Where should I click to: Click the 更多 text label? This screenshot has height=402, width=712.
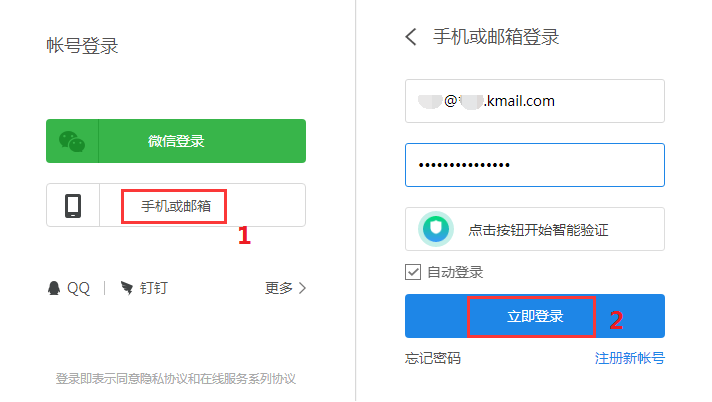[279, 288]
